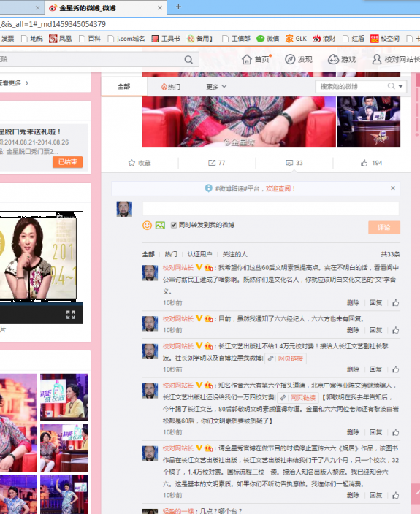Open the dropdown arrow beside 搜索她的微博

(401, 86)
